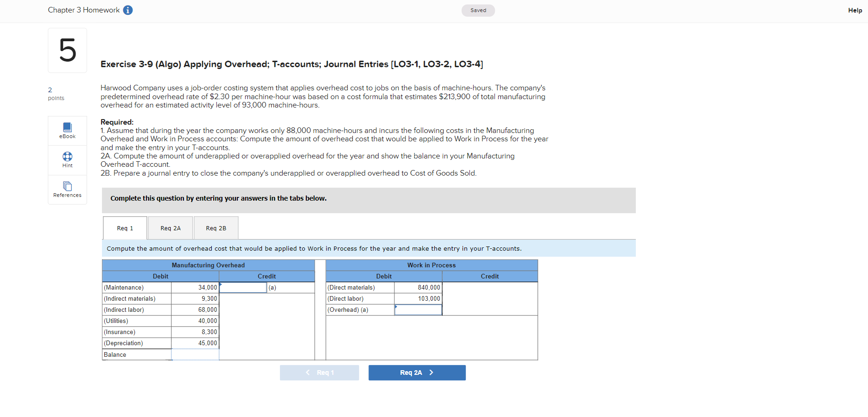The width and height of the screenshot is (868, 417).
Task: Open the eBook resource
Action: (67, 130)
